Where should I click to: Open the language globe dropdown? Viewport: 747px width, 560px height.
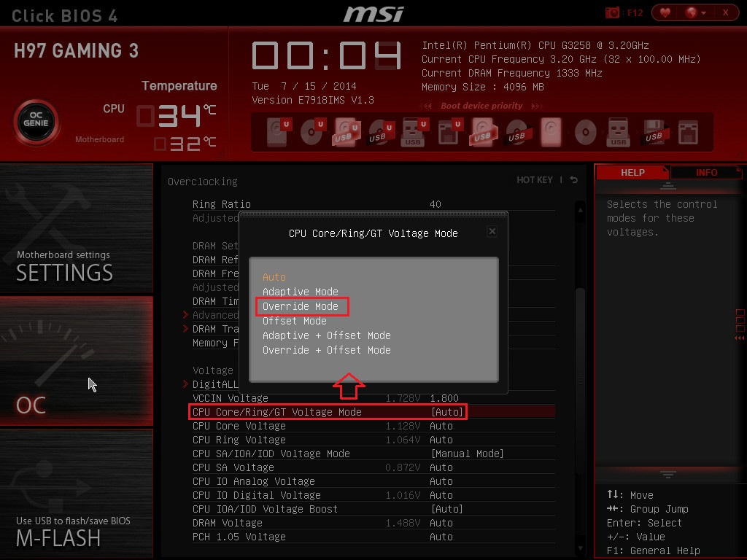click(x=695, y=12)
